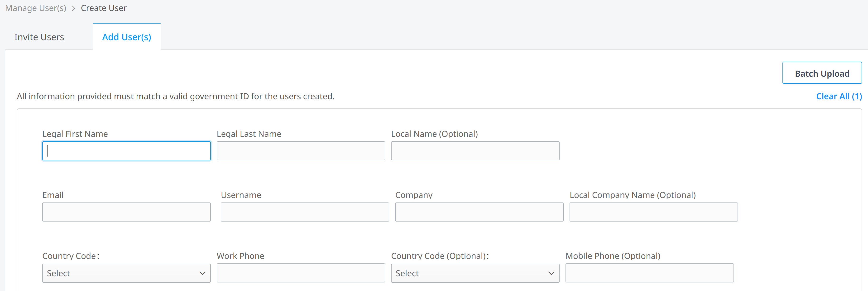Click the Legal Last Name field
Screen dimensions: 868x291
(301, 151)
